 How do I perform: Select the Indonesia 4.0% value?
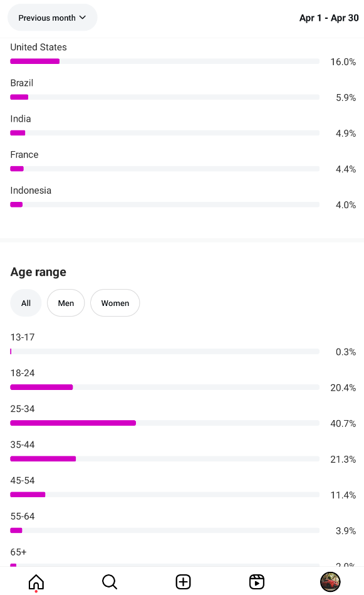coord(346,205)
